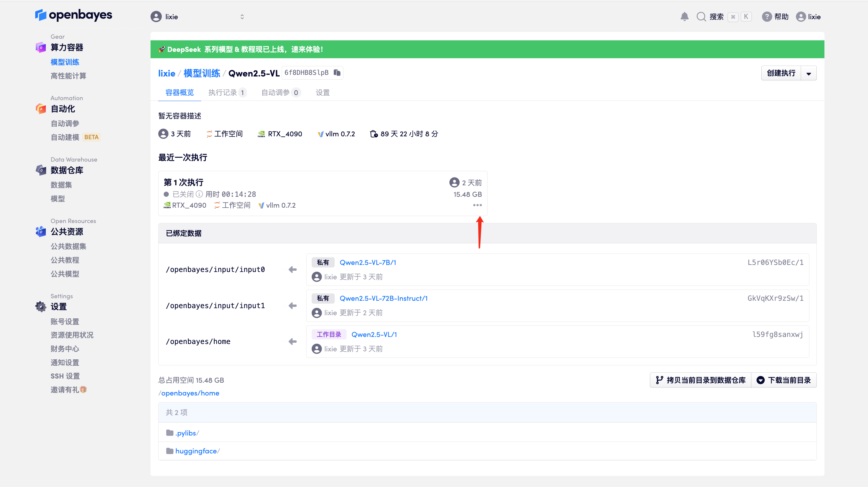868x487 pixels.
Task: Open the .pylibs folder link
Action: tap(186, 433)
